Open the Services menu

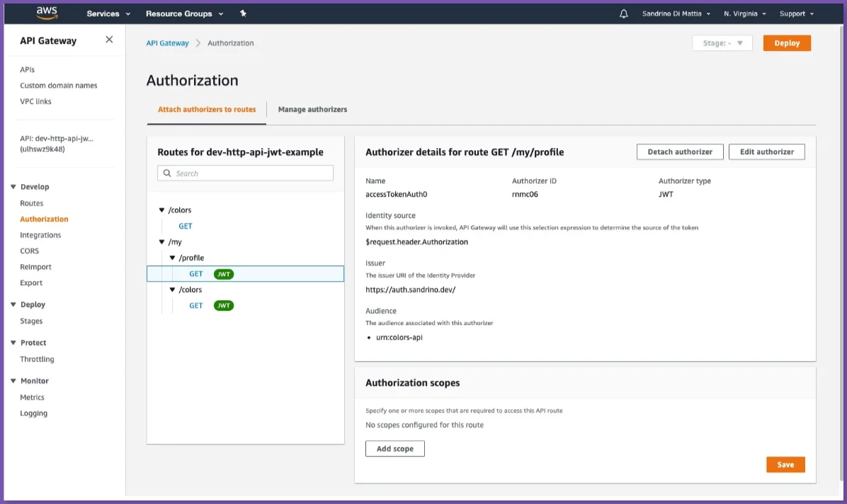(108, 13)
